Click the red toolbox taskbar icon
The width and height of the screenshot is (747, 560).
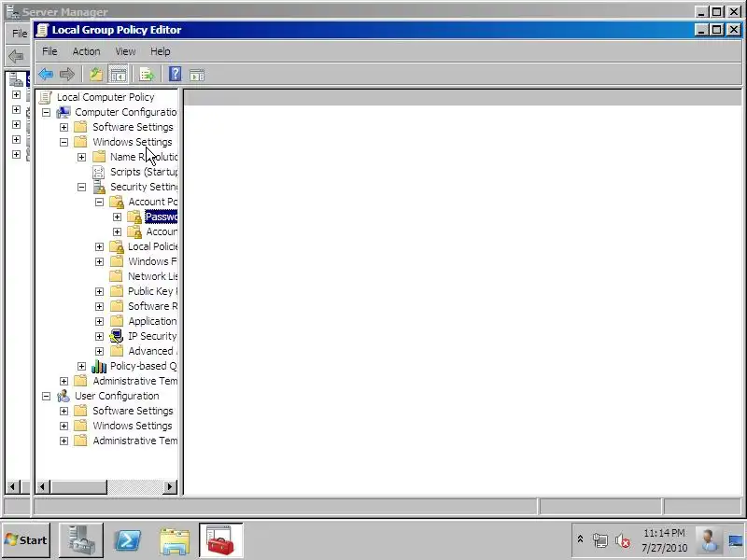coord(220,540)
